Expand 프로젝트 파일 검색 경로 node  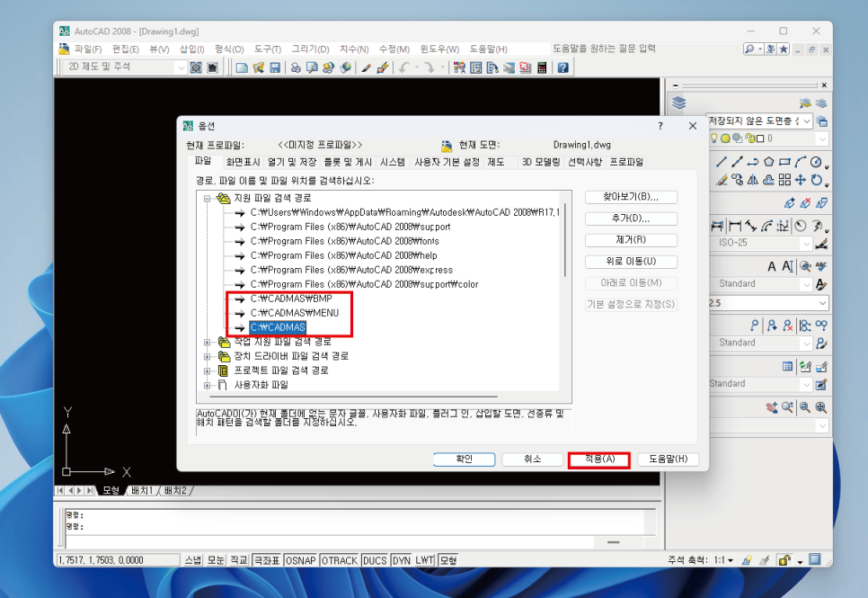(x=207, y=370)
